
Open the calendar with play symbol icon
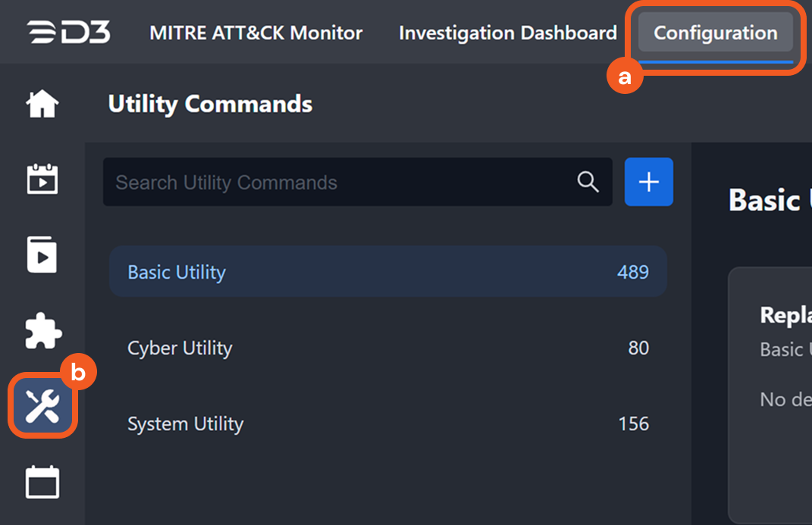pos(42,180)
